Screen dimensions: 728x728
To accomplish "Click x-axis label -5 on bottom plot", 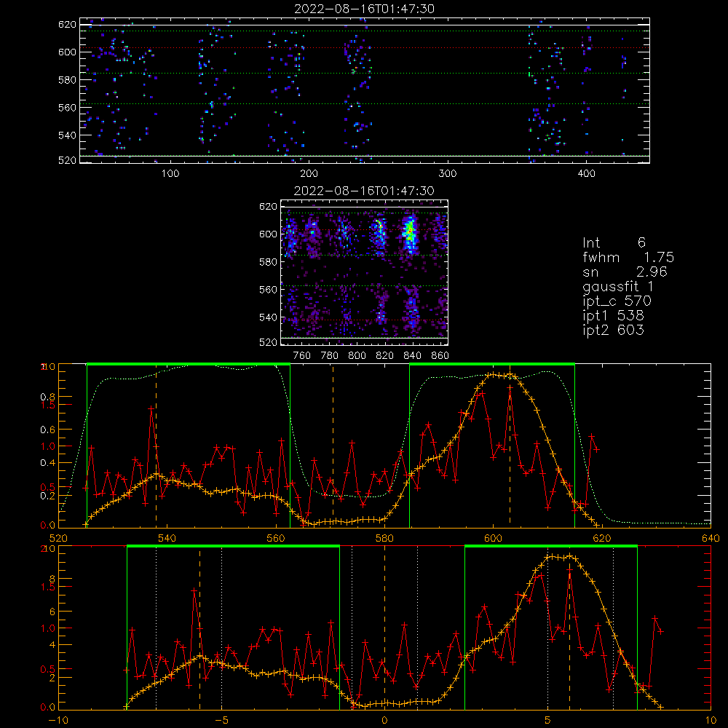I will coord(222,720).
